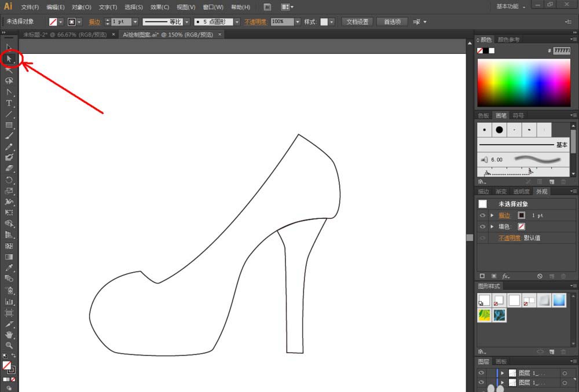Viewport: 579px width, 392px height.
Task: Select the Type tool
Action: 9,103
